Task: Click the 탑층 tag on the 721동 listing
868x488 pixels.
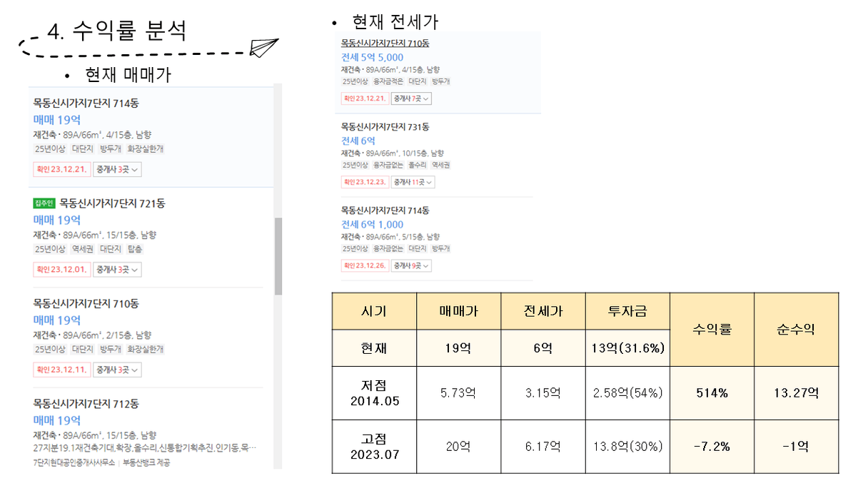Action: point(135,250)
